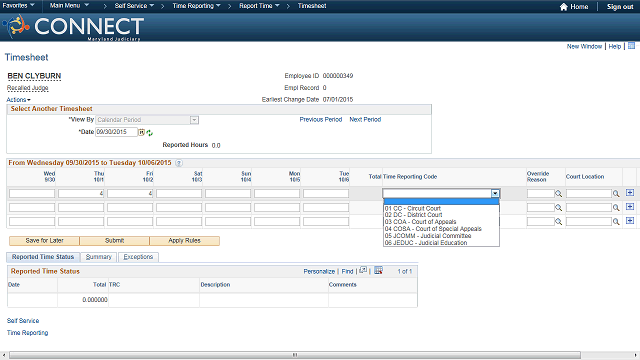Open New Window link
The height and width of the screenshot is (360, 640).
(x=584, y=47)
